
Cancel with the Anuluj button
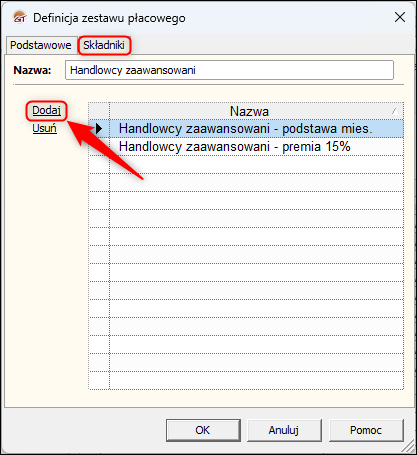point(284,430)
